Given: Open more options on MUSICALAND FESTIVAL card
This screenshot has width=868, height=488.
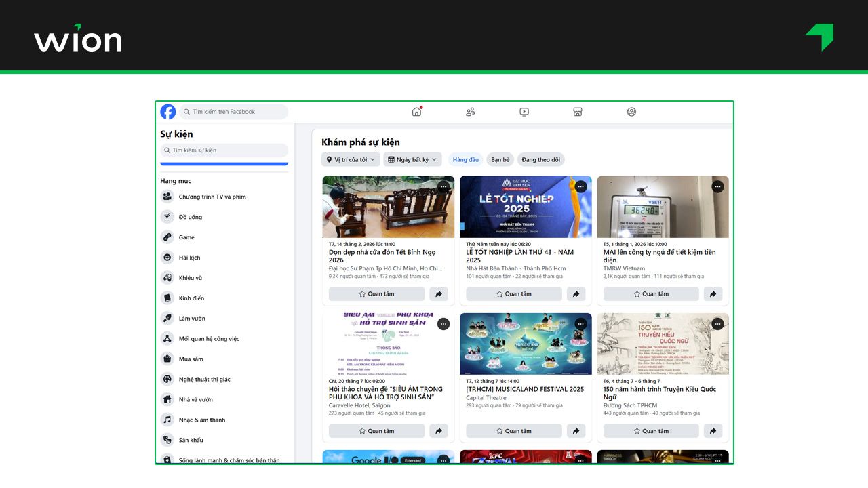Looking at the screenshot, I should [x=580, y=324].
